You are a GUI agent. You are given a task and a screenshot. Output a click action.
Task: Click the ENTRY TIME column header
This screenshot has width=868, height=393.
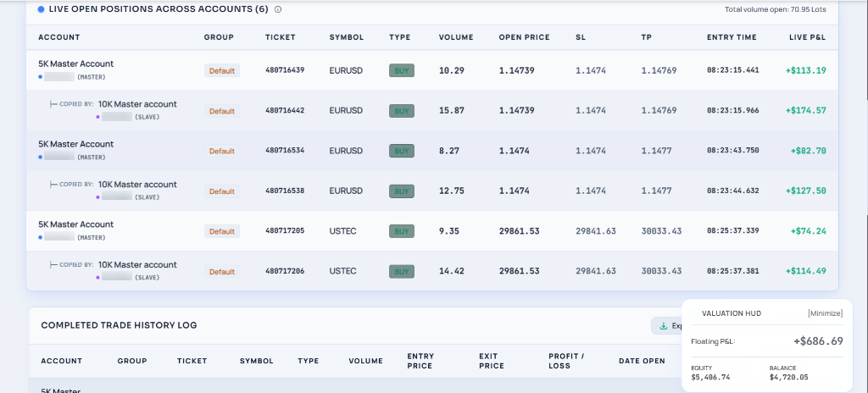point(732,37)
